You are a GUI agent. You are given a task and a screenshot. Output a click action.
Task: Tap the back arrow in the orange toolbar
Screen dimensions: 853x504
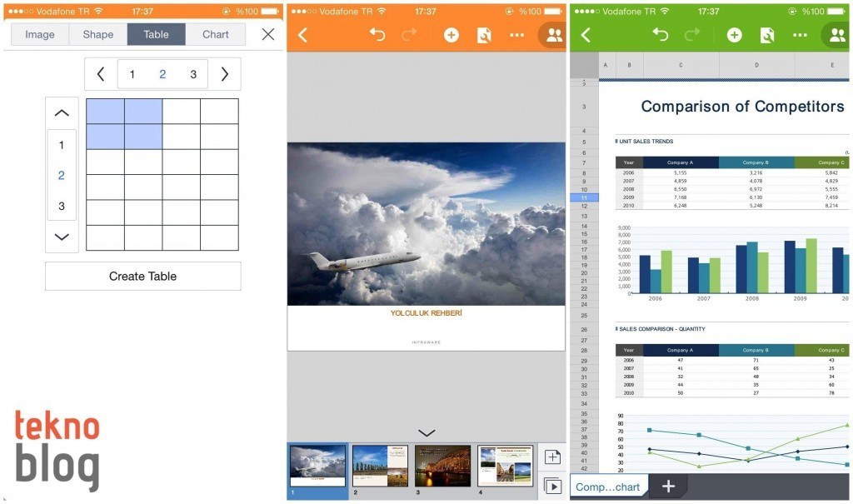303,35
